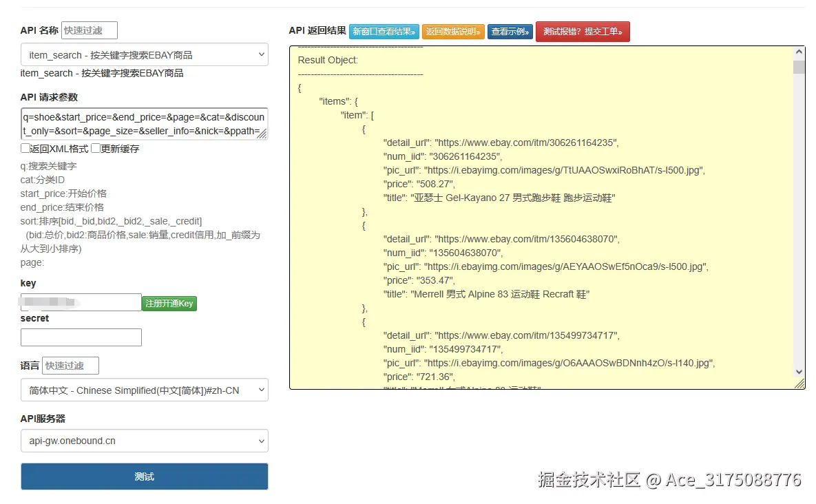Click inside the secret input field
This screenshot has height=504, width=816.
coord(81,337)
